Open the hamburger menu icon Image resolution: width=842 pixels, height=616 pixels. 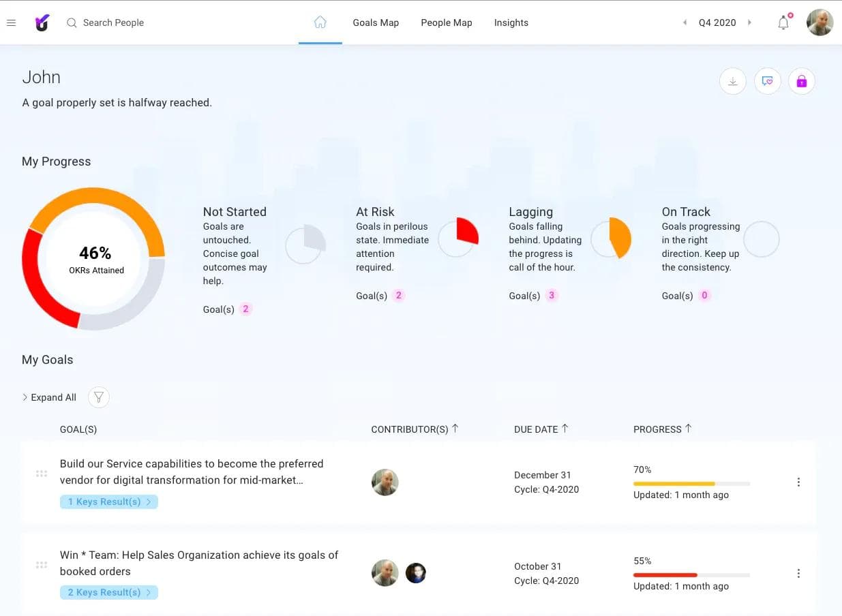11,22
